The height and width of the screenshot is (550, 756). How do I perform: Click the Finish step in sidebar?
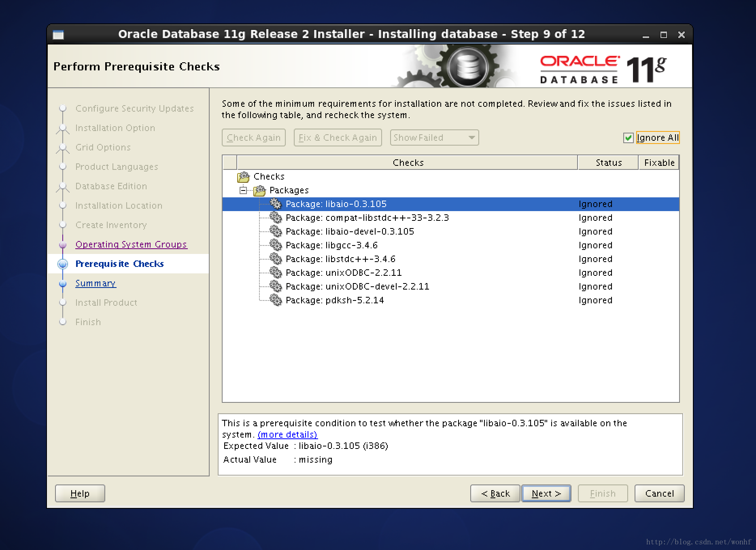tap(88, 322)
